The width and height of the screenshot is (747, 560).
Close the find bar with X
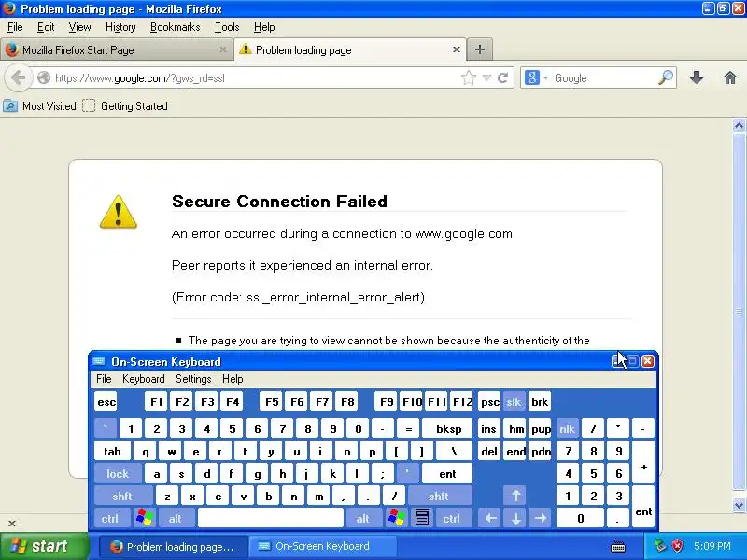tap(12, 524)
